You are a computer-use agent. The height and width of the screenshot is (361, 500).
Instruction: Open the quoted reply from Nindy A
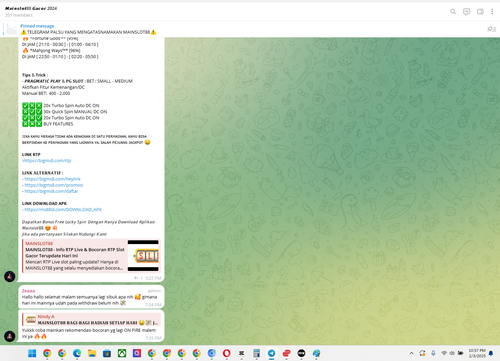coord(91,320)
